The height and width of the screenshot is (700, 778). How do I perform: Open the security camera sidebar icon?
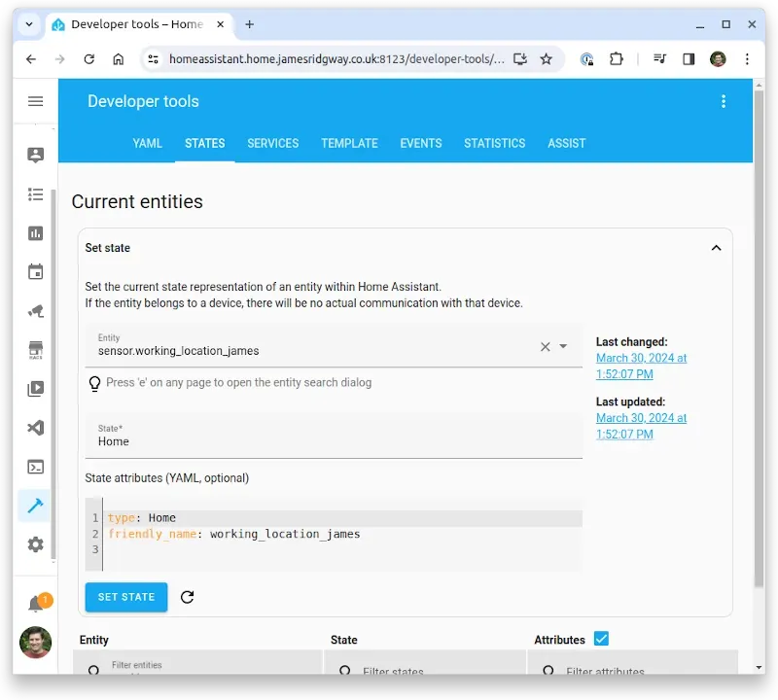tap(35, 311)
